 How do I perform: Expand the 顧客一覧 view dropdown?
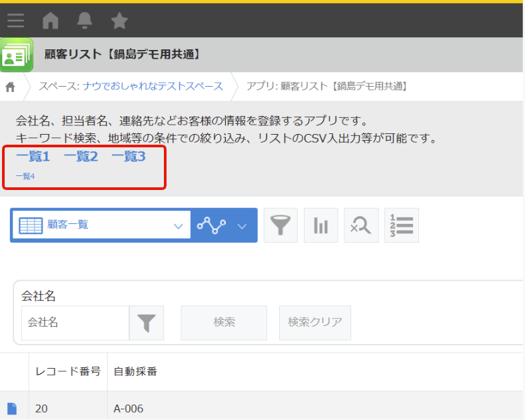tap(178, 226)
